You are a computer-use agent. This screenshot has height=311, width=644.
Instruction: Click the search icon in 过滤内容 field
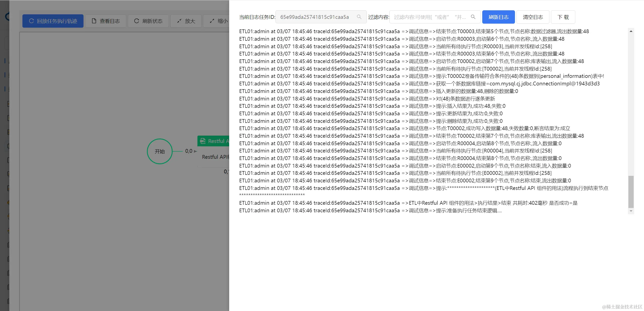click(473, 17)
